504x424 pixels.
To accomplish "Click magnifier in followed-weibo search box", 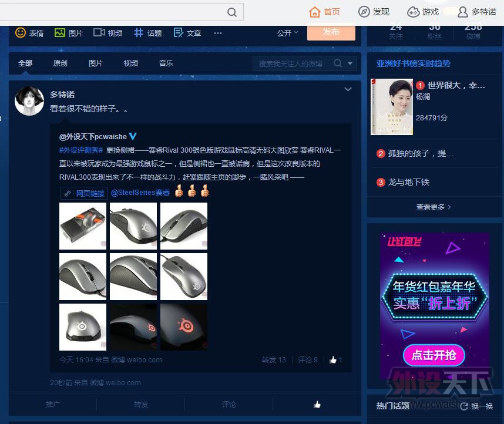I will pos(338,63).
